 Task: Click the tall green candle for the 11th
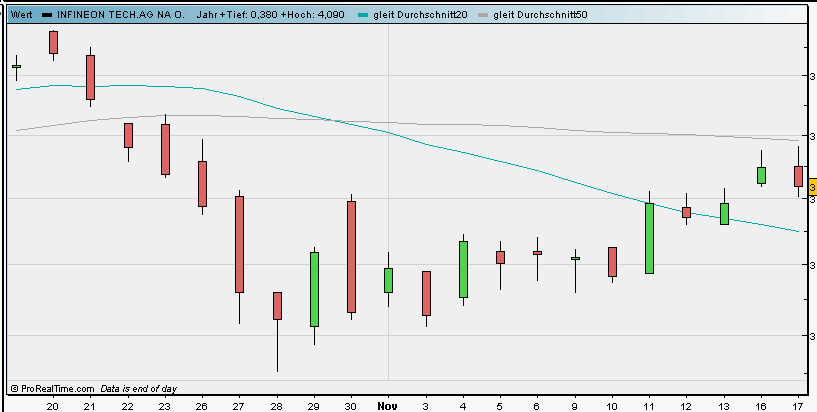649,238
